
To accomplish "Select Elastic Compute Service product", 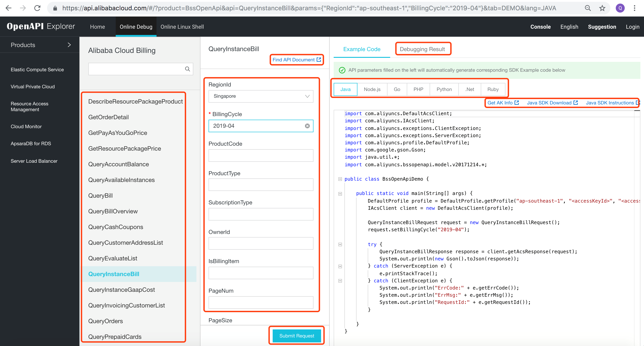I will 37,70.
